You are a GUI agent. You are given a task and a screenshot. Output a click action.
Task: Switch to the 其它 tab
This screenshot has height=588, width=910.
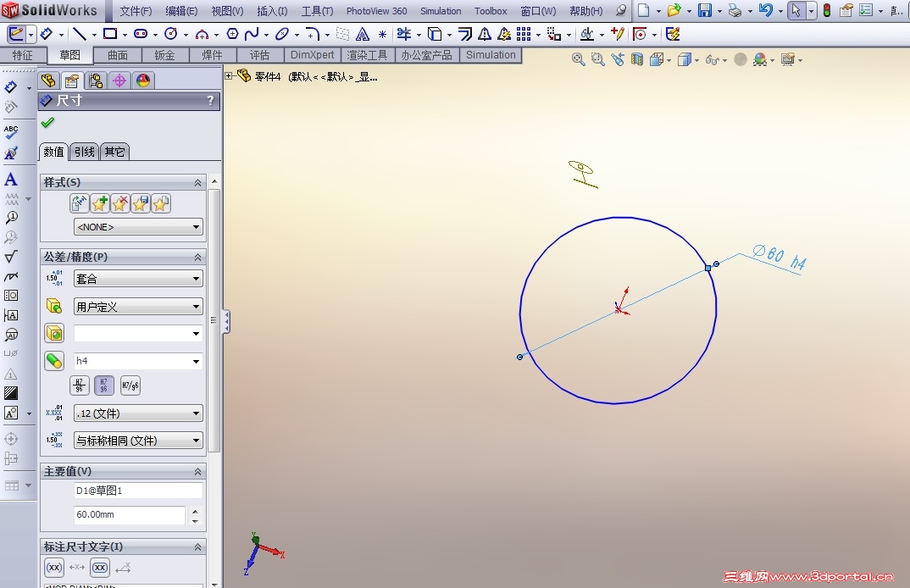click(114, 152)
